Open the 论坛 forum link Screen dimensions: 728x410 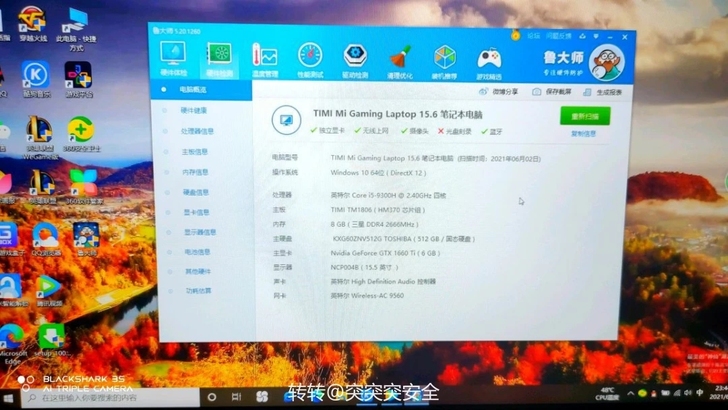[x=534, y=36]
